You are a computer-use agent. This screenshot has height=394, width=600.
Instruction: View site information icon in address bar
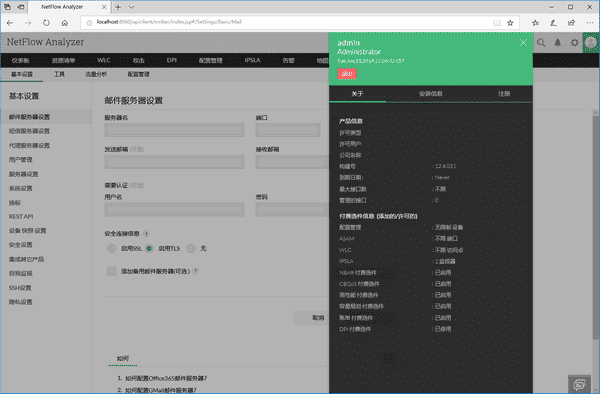[x=89, y=23]
